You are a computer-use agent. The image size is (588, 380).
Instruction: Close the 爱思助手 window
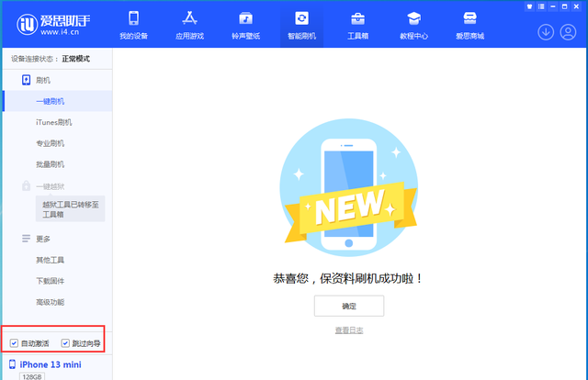(x=576, y=6)
